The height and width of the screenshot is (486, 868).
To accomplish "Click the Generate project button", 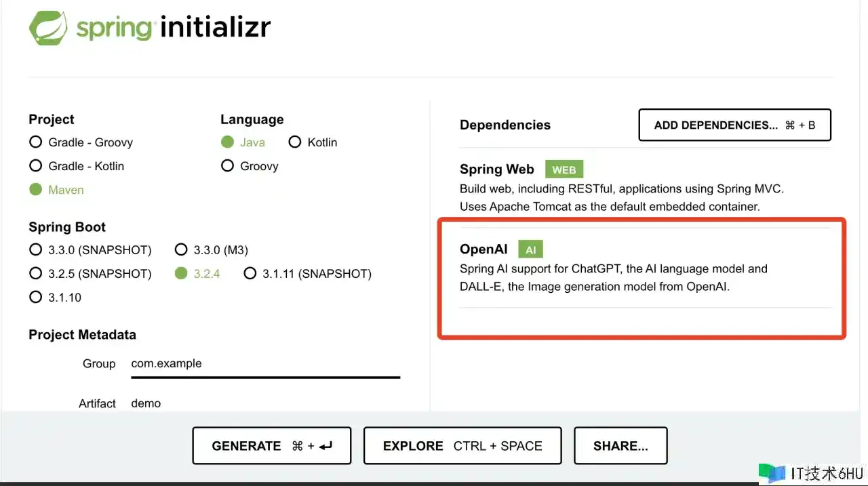I will coord(272,445).
